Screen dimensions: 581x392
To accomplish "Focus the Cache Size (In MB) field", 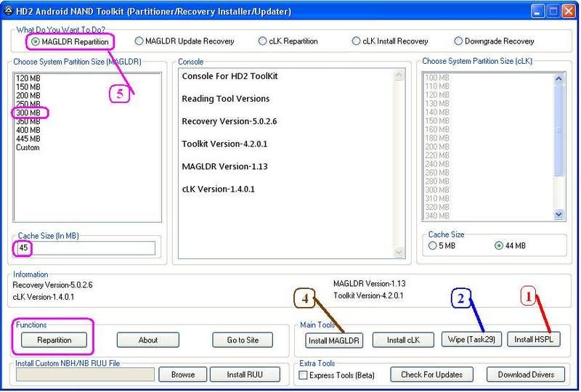I will 85,248.
